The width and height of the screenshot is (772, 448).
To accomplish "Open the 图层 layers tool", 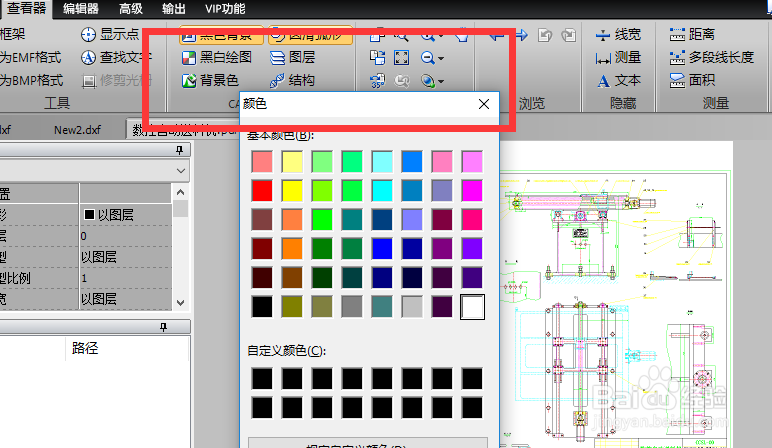I will [x=292, y=57].
